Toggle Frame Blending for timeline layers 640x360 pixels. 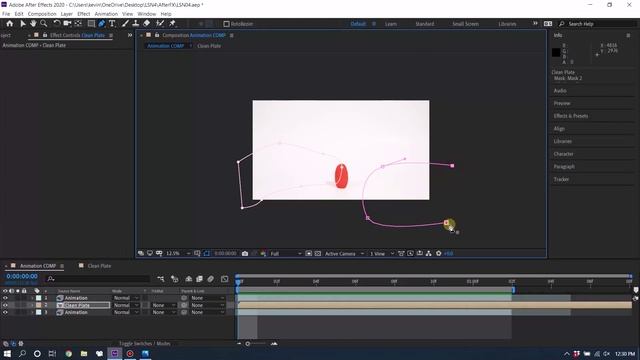[199, 279]
